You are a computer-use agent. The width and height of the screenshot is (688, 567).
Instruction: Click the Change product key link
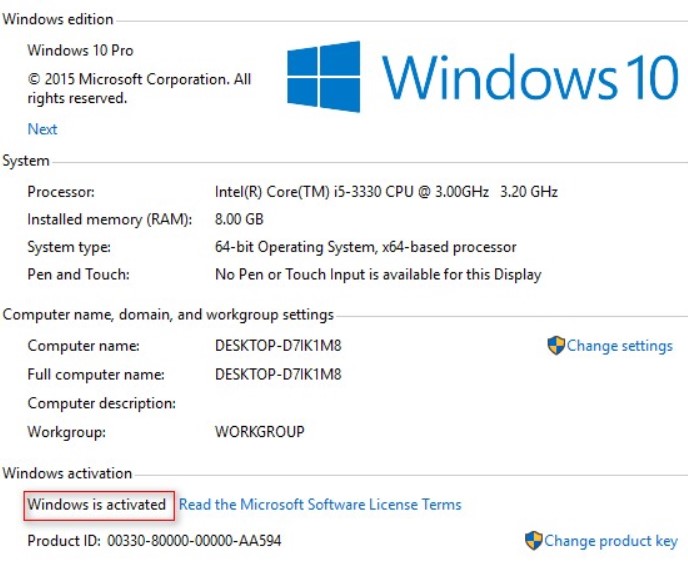tap(610, 541)
